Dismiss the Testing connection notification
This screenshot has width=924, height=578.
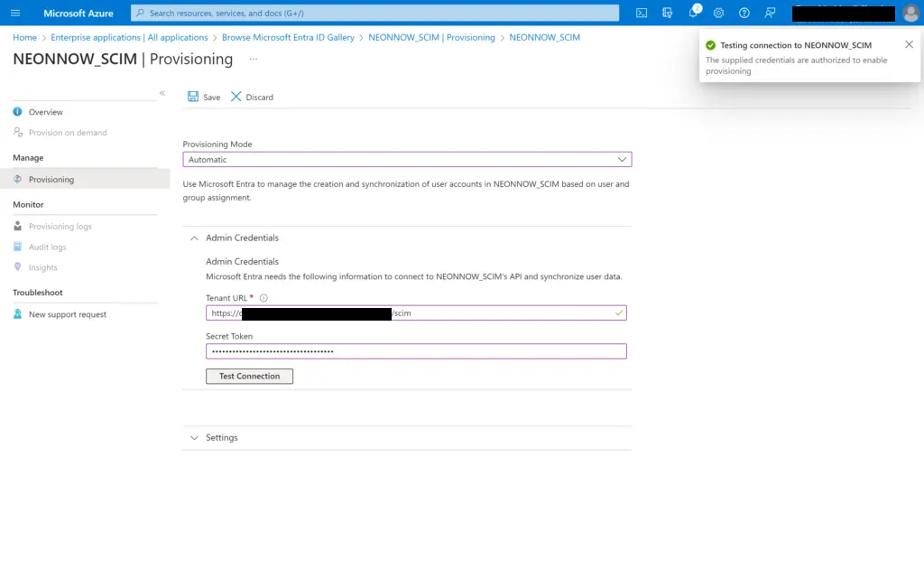[909, 43]
